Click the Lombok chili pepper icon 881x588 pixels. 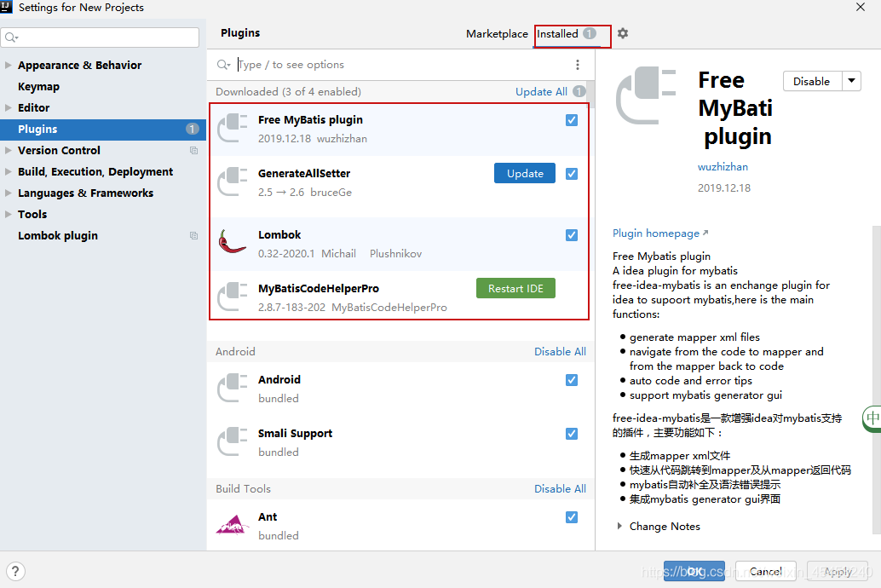click(233, 242)
